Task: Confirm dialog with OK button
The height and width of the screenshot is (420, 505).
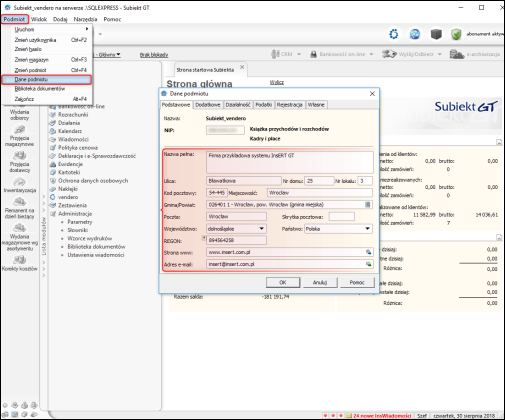Action: point(283,282)
